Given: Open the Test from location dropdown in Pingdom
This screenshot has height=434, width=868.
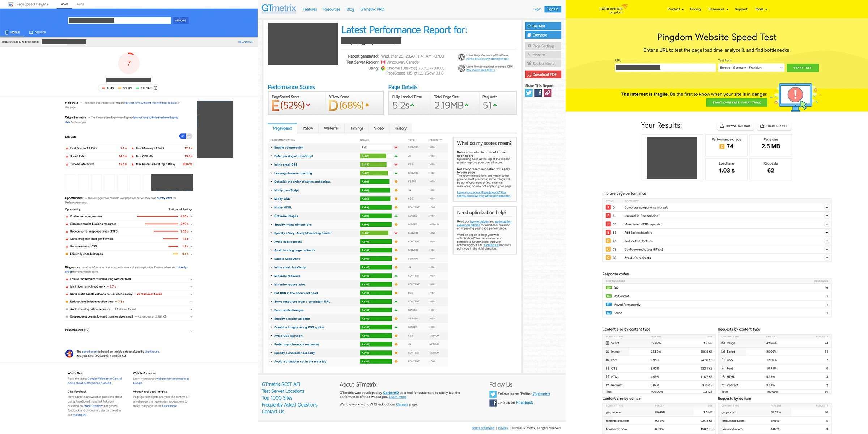Looking at the screenshot, I should (751, 68).
